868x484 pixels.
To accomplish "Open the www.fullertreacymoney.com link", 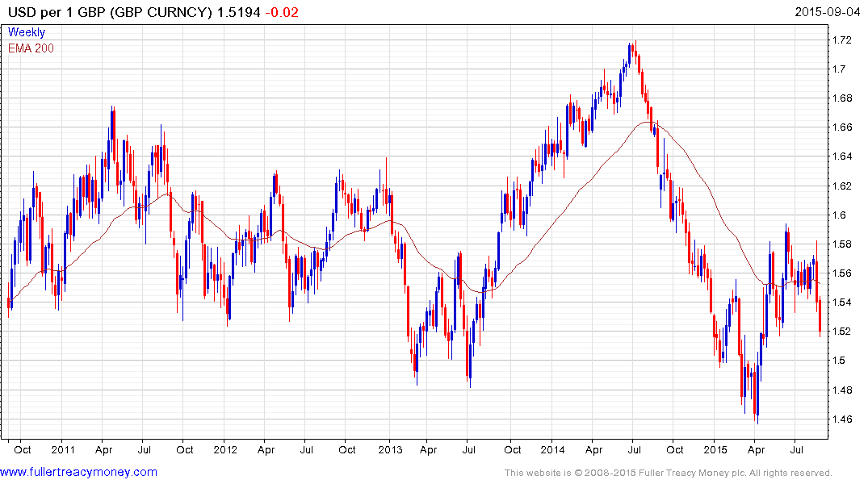I will [78, 472].
